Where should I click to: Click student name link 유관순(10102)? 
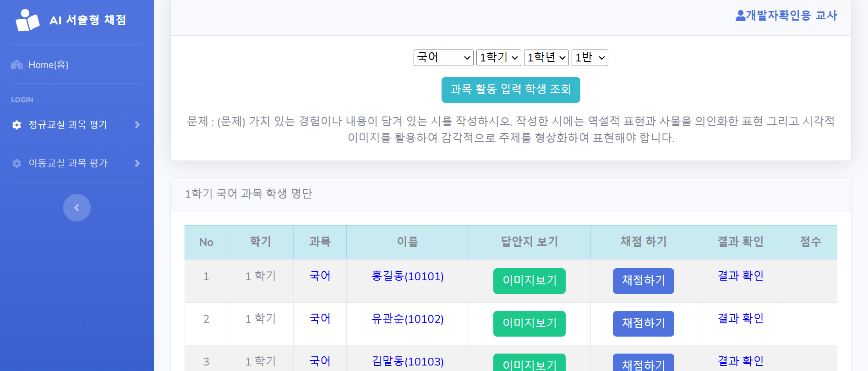click(x=407, y=319)
